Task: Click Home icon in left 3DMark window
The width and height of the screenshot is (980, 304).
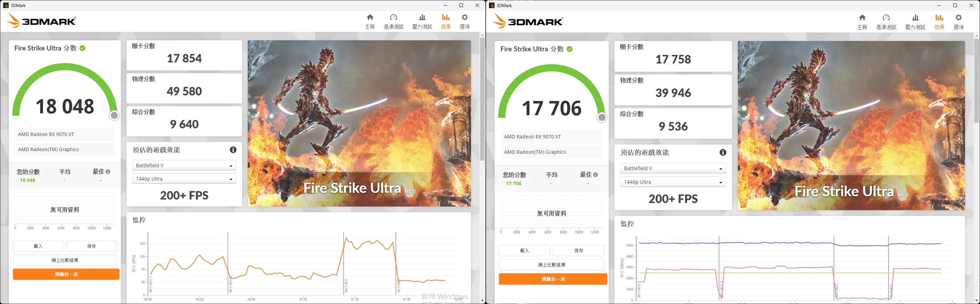Action: coord(370,17)
